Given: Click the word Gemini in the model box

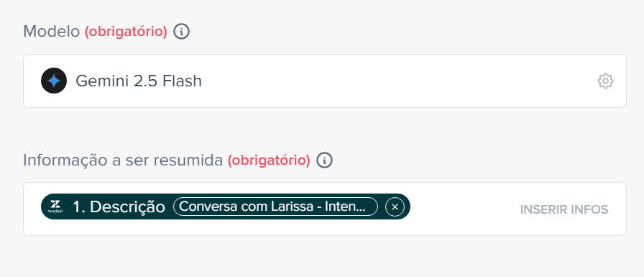Looking at the screenshot, I should click(103, 81).
